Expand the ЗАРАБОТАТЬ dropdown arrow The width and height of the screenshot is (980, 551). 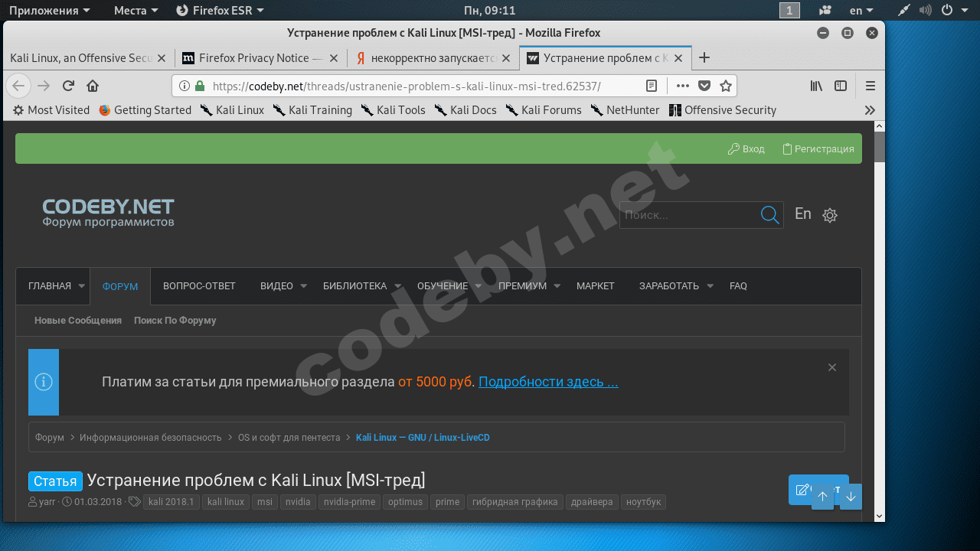pyautogui.click(x=710, y=286)
